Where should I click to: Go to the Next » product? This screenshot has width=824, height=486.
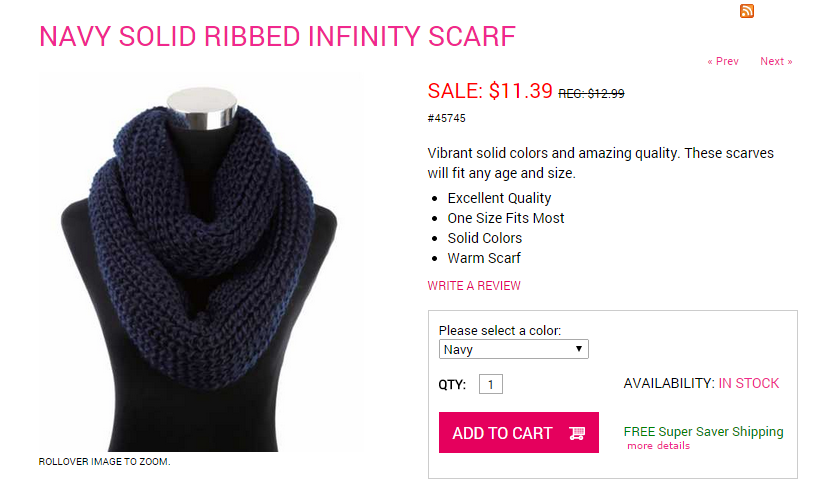(x=776, y=61)
